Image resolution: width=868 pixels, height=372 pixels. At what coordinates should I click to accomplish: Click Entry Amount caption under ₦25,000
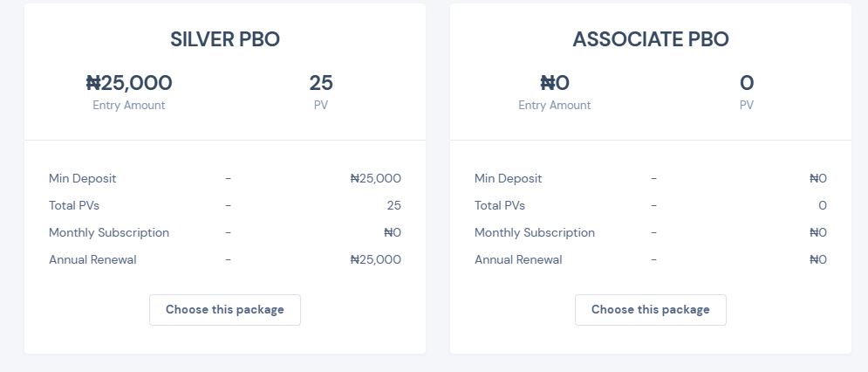tap(129, 106)
